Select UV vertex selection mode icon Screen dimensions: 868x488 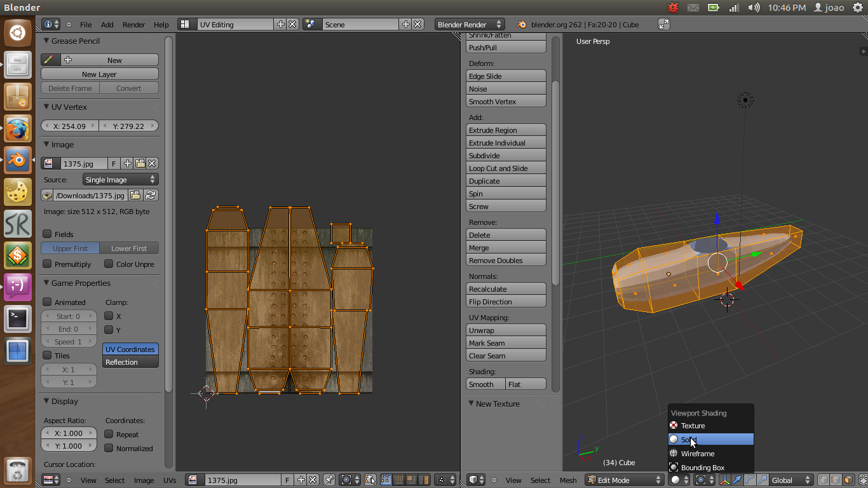click(x=386, y=480)
